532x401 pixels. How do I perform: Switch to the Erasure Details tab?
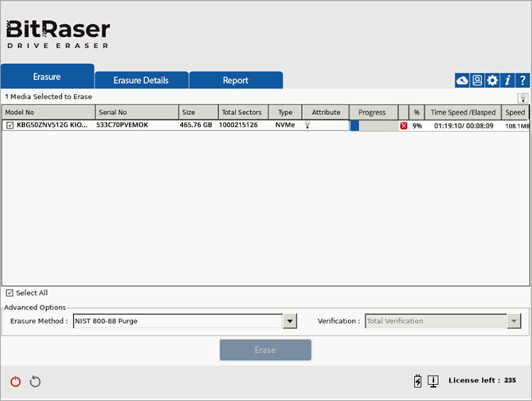tap(141, 80)
